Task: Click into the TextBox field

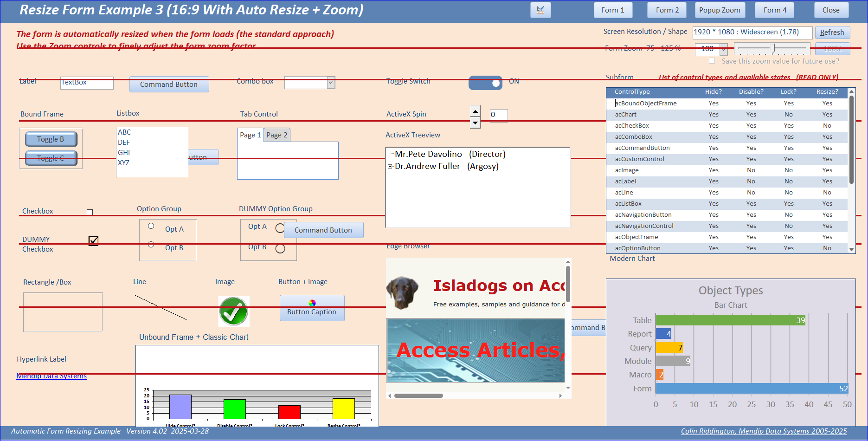Action: pos(87,83)
